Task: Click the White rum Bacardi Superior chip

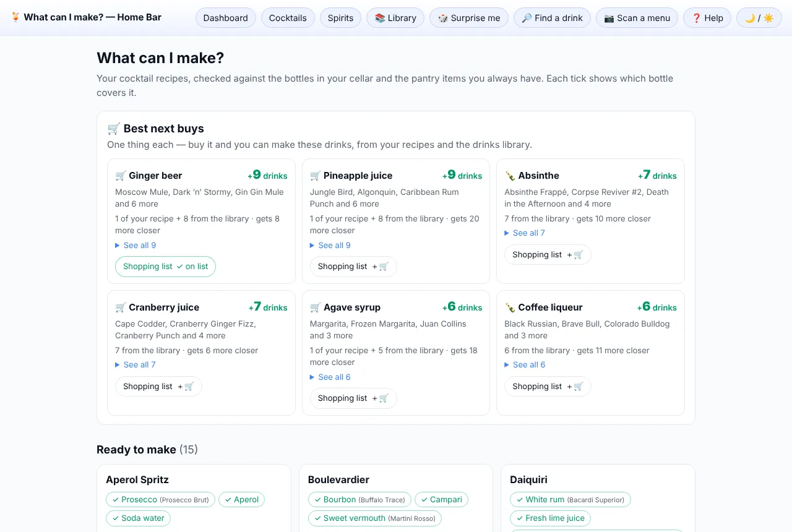Action: (x=570, y=500)
